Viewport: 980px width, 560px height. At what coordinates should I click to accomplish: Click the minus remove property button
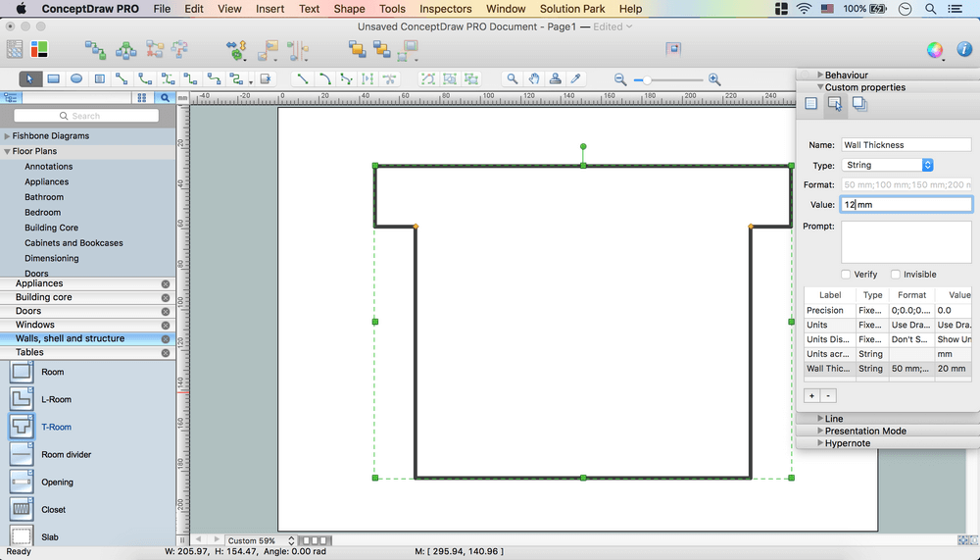pyautogui.click(x=828, y=395)
